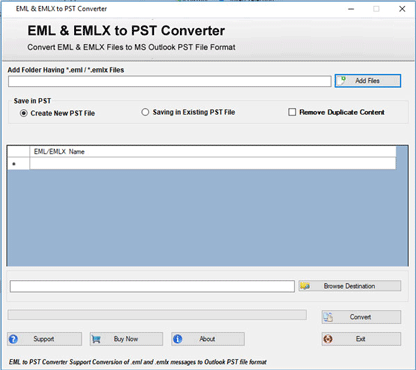
Task: Click the round icon on Exit button
Action: (328, 339)
